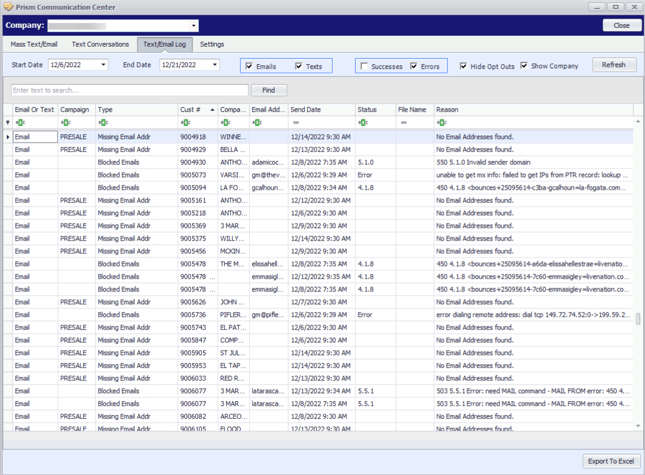Viewport: 645px width, 475px height.
Task: Sort by Campaign column header
Action: coord(77,110)
